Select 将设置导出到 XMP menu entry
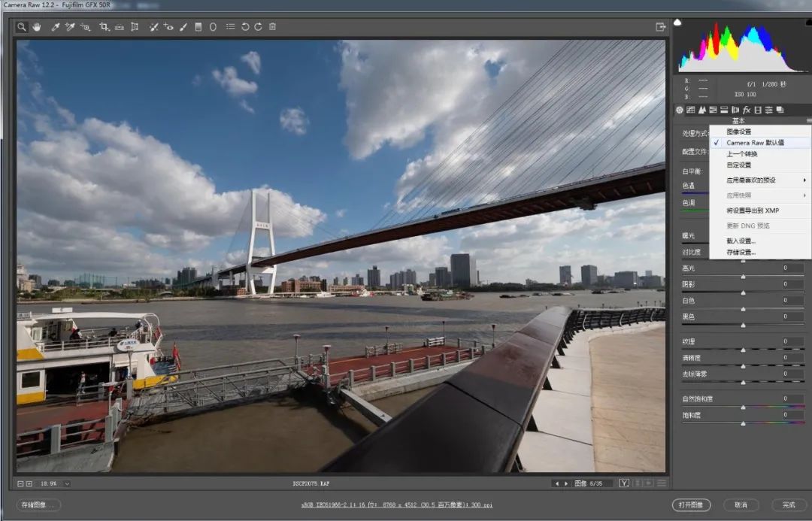The image size is (812, 521). click(x=752, y=211)
